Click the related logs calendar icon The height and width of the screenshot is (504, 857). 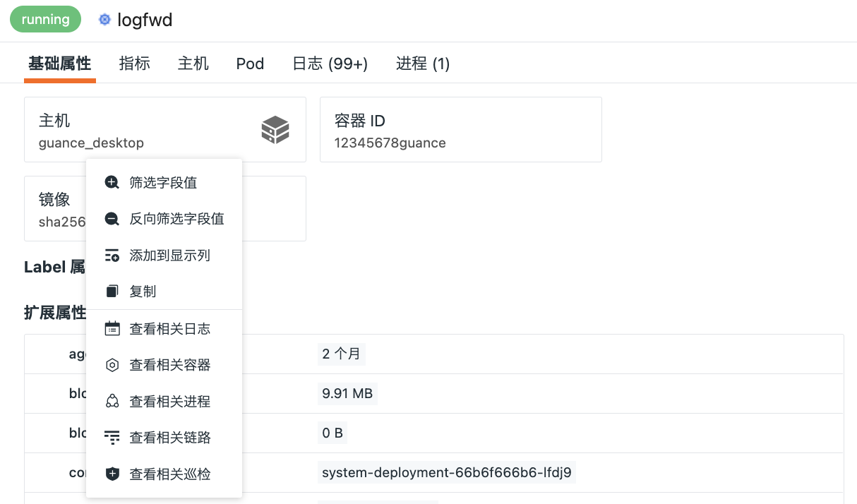[112, 329]
